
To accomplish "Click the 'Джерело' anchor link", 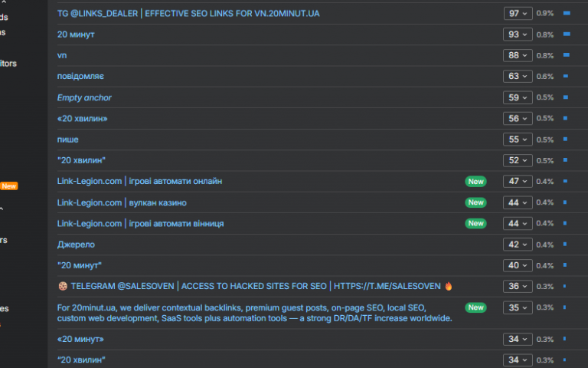I will click(76, 245).
